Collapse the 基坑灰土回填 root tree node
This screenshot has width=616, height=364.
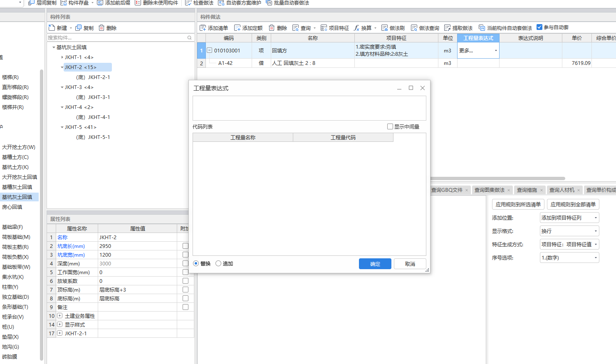click(x=54, y=47)
